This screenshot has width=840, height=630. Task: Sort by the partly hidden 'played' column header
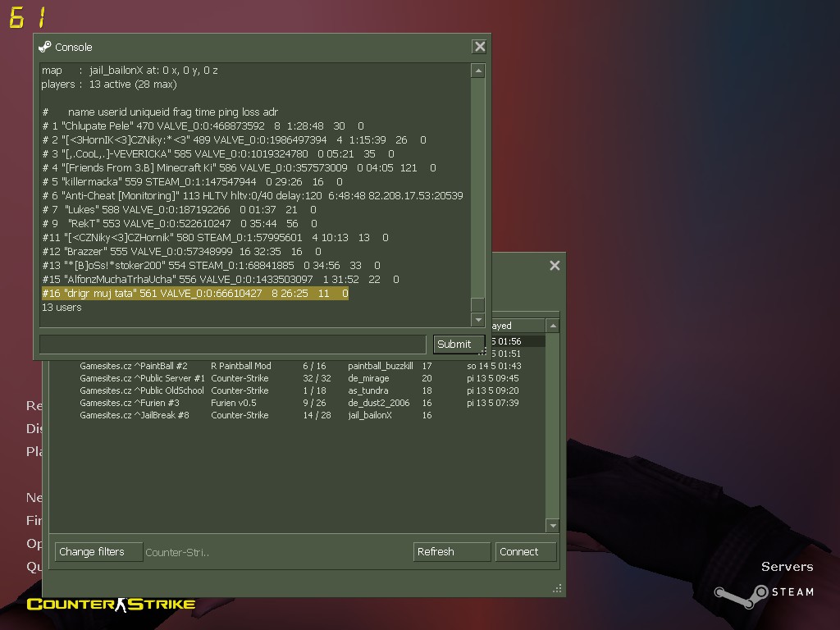(x=518, y=326)
